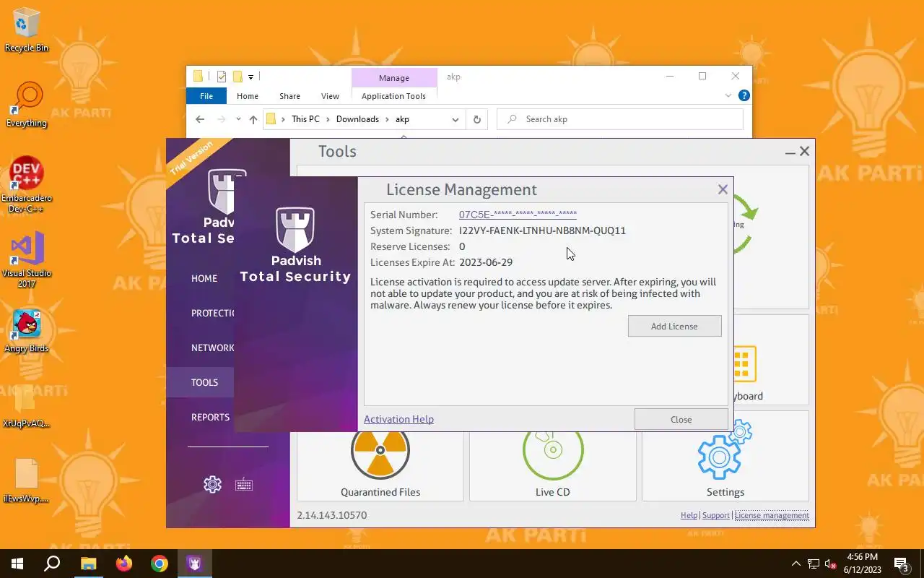
Task: Launch Firefox from the taskbar
Action: [124, 564]
